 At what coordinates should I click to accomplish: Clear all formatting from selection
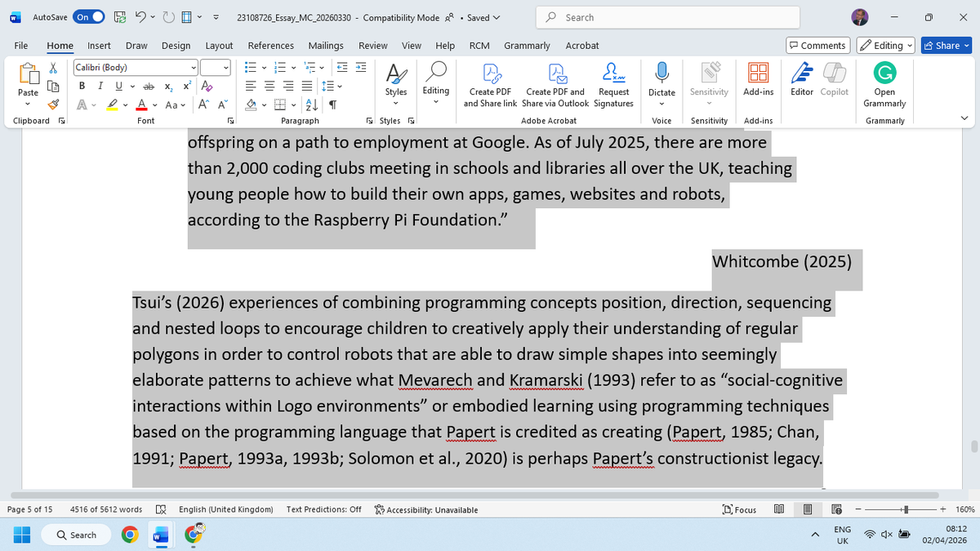pos(207,87)
